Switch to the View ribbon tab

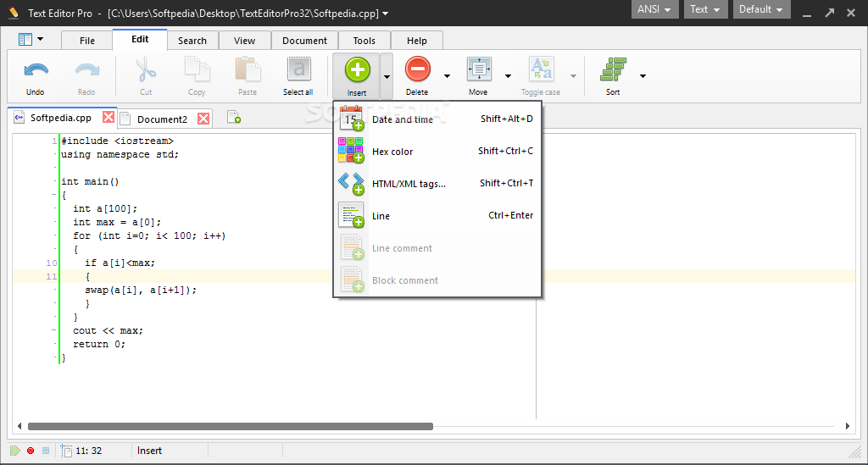click(x=244, y=41)
